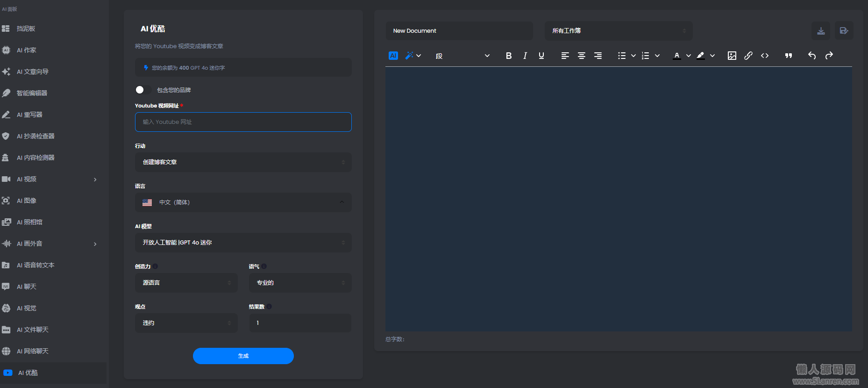Screen dimensions: 868x388
Task: Click the insert link icon
Action: pos(748,56)
